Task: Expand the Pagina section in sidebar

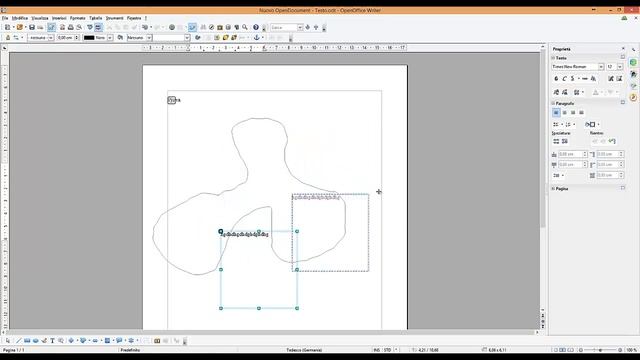Action: pos(553,189)
